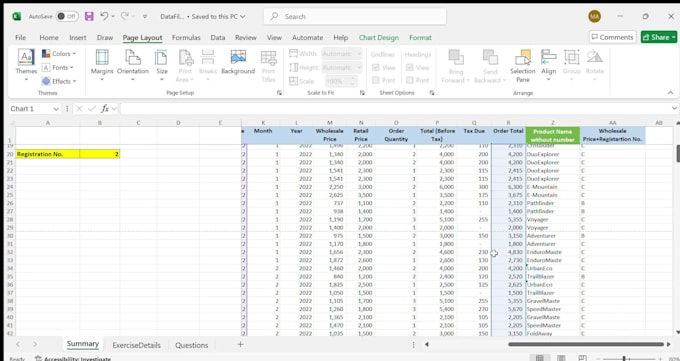This screenshot has height=361, width=680.
Task: Click the Product Name green header cell
Action: [552, 135]
